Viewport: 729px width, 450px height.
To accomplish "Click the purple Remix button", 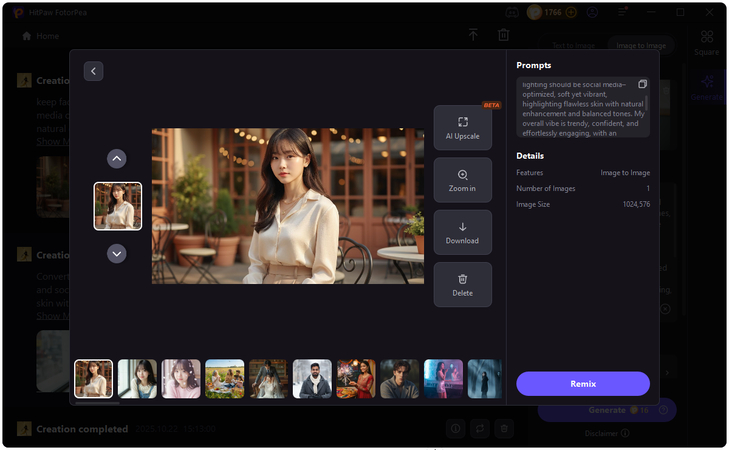I will click(x=583, y=384).
